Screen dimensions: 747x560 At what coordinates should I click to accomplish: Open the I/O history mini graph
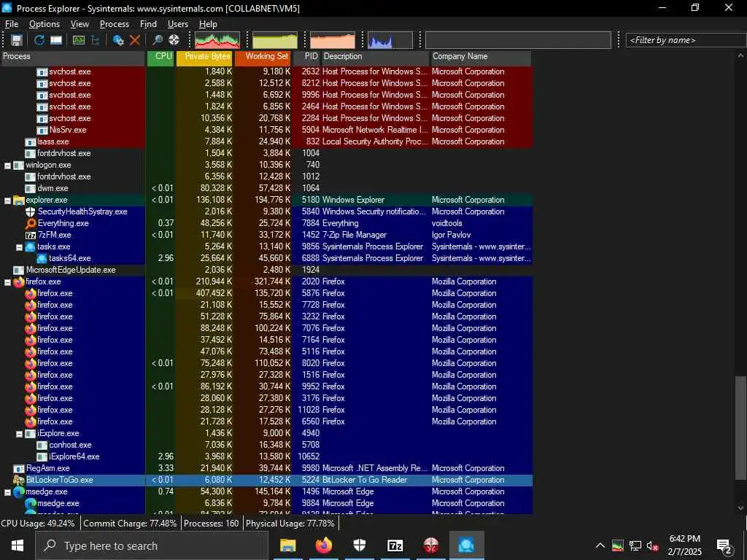point(390,40)
